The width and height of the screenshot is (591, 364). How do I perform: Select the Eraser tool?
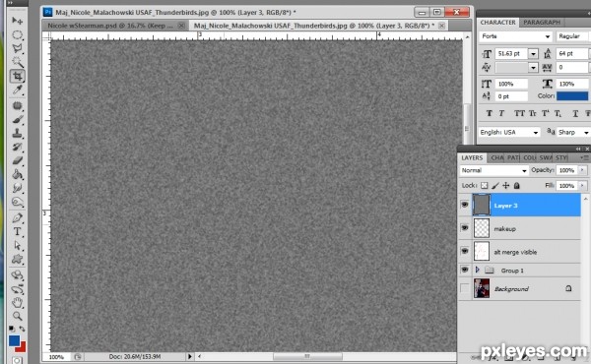pos(17,160)
